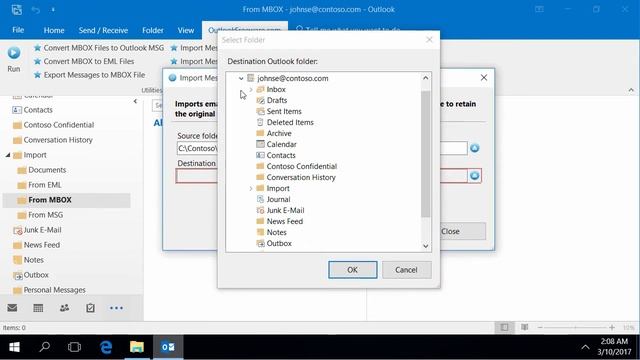Expand the Inbox node in the dialog tree
Screen dimensions: 640x360
point(251,89)
